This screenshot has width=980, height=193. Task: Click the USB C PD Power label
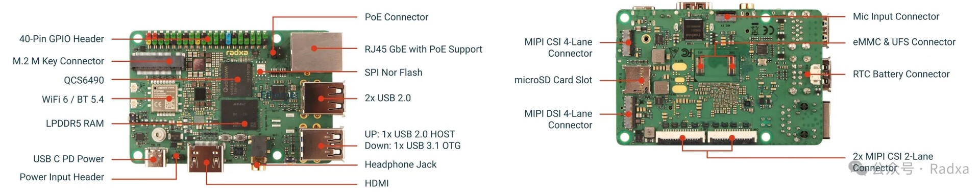coord(68,159)
